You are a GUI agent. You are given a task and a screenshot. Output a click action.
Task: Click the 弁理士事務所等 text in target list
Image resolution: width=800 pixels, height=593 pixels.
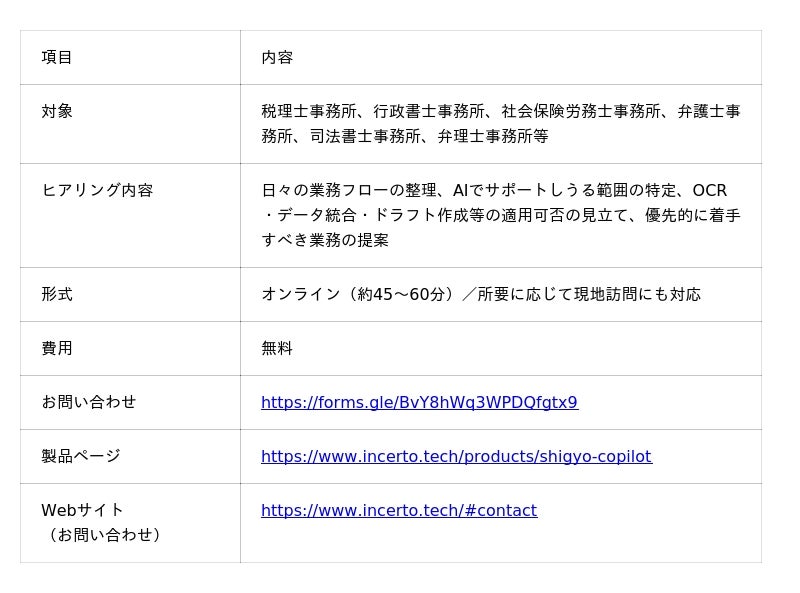point(492,137)
